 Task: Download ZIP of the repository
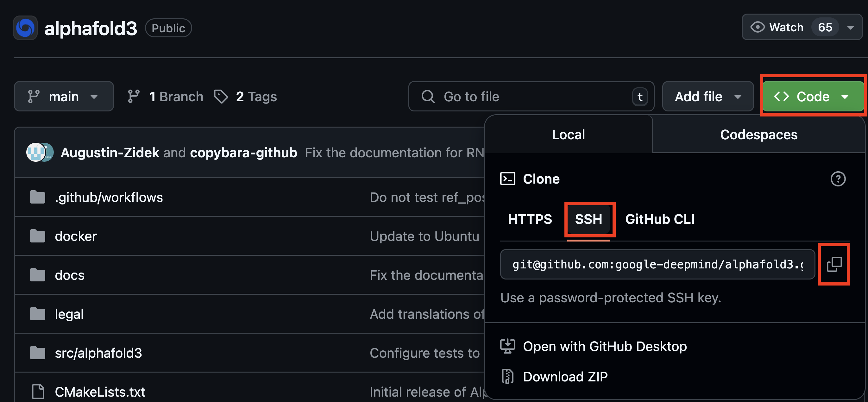pyautogui.click(x=565, y=376)
